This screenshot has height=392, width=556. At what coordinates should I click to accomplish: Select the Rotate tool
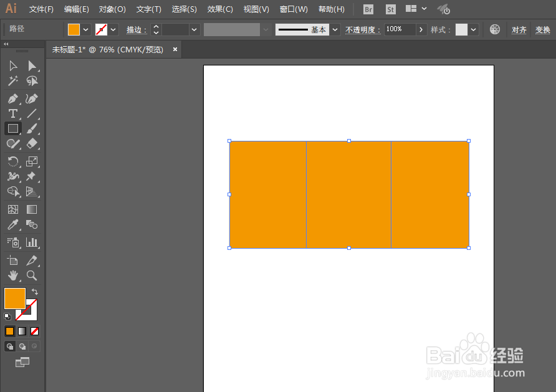click(13, 161)
